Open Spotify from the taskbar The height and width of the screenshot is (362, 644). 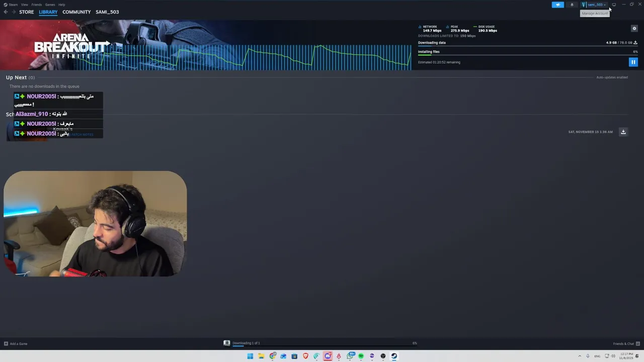tap(361, 356)
